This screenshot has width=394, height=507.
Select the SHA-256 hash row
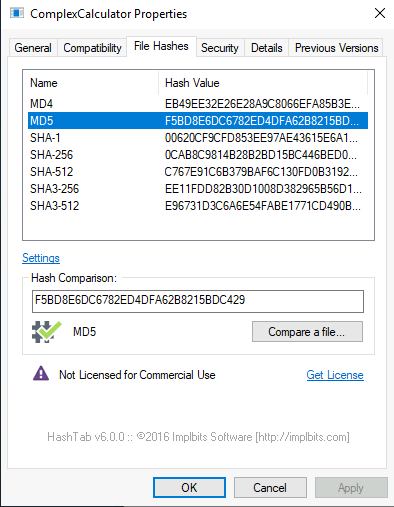pos(198,155)
